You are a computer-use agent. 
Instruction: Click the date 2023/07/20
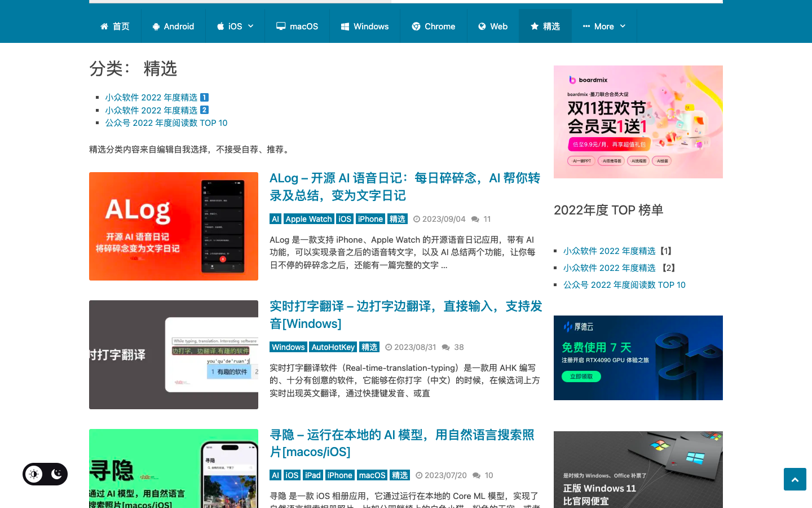tap(445, 475)
